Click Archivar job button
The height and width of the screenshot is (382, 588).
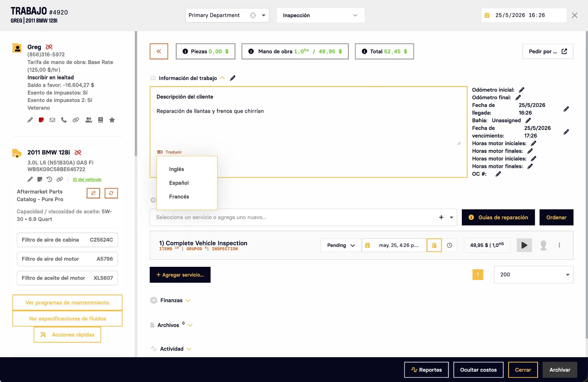560,370
